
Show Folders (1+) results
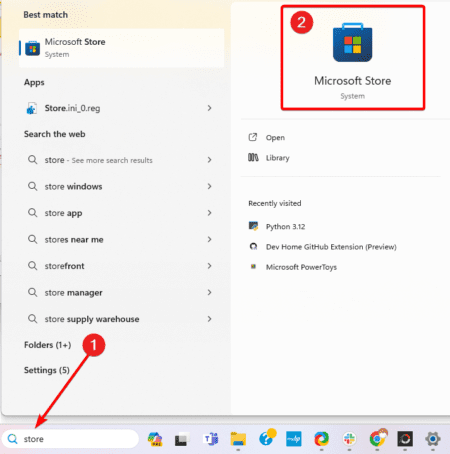(48, 345)
